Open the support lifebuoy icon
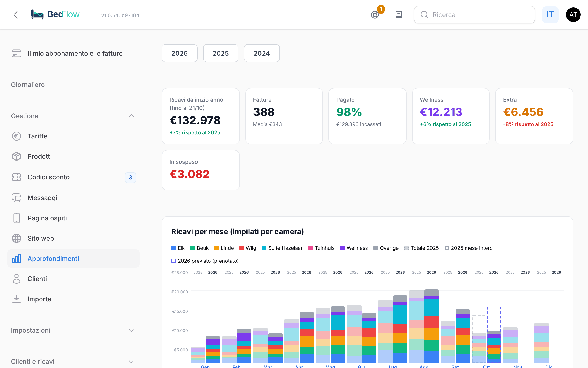This screenshot has height=368, width=588. (375, 15)
